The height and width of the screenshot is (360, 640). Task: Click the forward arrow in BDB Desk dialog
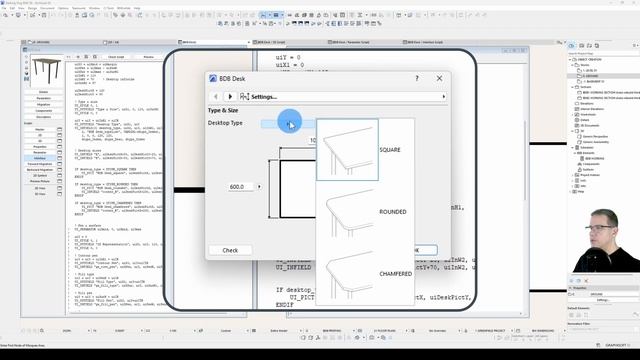pos(230,97)
